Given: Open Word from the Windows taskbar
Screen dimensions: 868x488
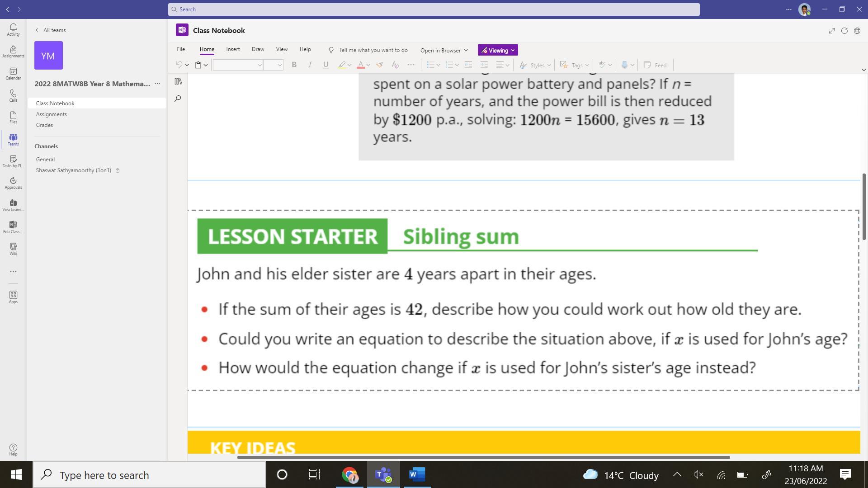Looking at the screenshot, I should click(417, 475).
